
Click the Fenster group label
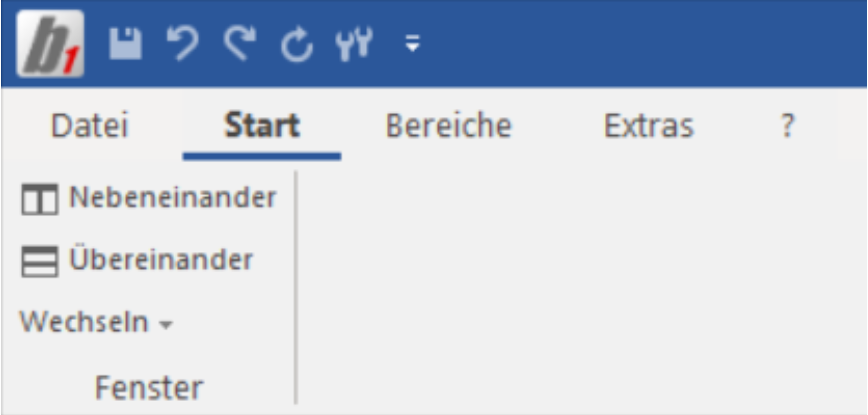[x=149, y=388]
